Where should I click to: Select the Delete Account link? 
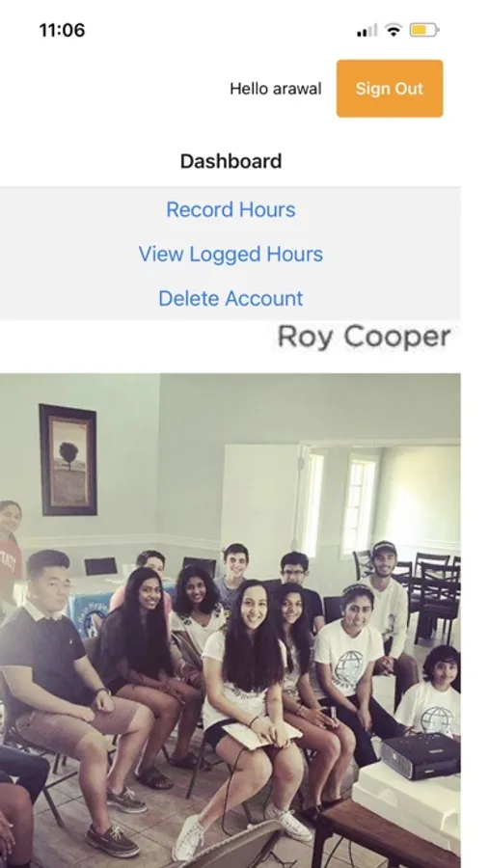point(231,298)
